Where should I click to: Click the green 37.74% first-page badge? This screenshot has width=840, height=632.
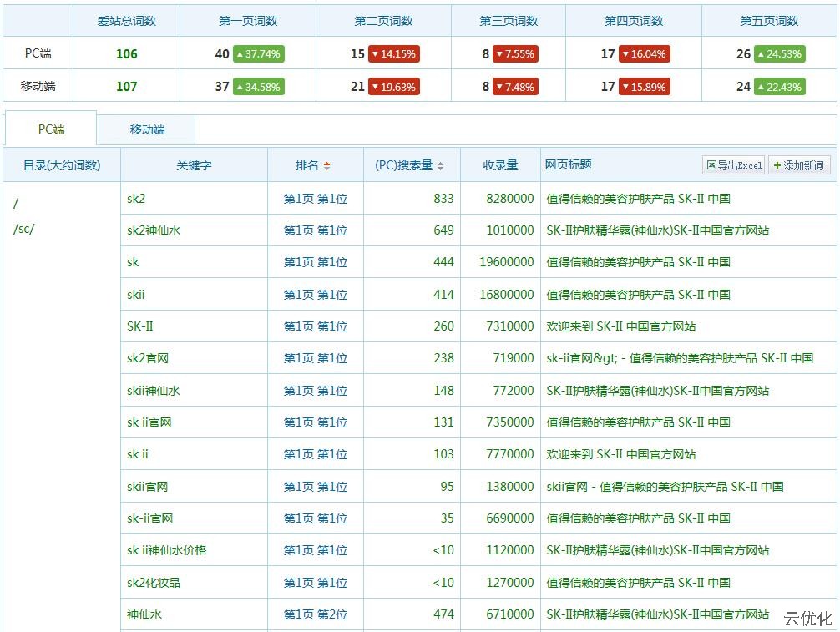pyautogui.click(x=258, y=54)
